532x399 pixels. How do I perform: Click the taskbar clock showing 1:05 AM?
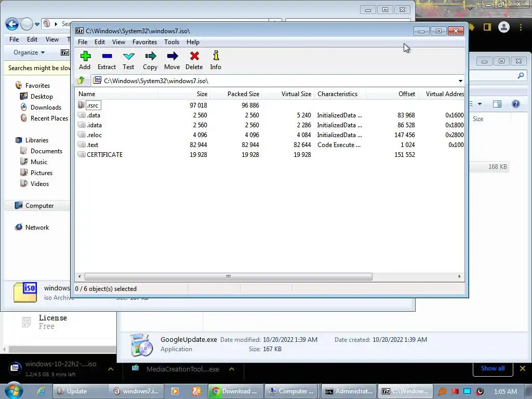tap(506, 391)
